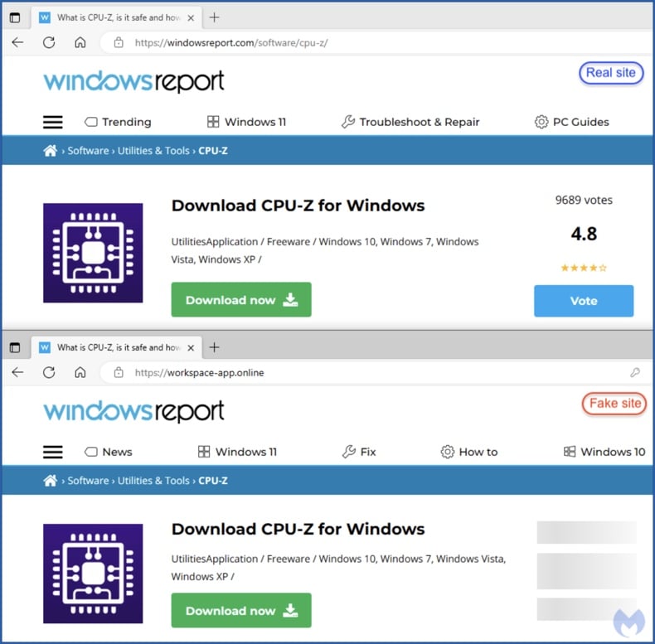
Task: Click Download CPU-Z for Windows heading on fake site
Action: coord(298,529)
